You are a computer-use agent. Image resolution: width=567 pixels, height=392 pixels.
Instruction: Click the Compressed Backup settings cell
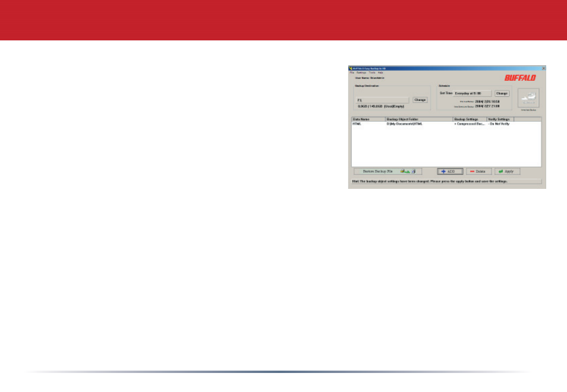[470, 124]
